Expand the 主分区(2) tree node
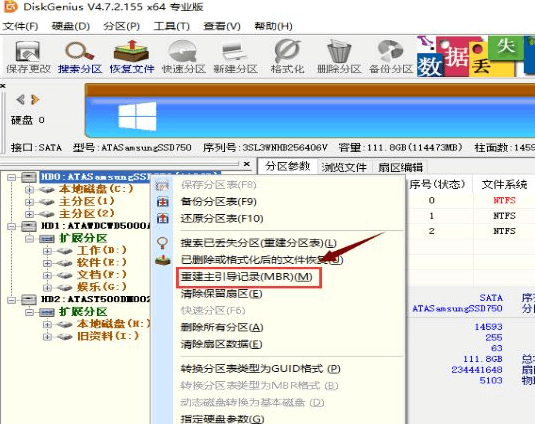The width and height of the screenshot is (535, 424). pos(29,214)
